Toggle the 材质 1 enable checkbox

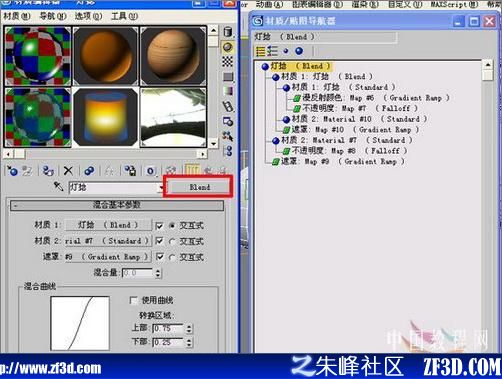(160, 226)
